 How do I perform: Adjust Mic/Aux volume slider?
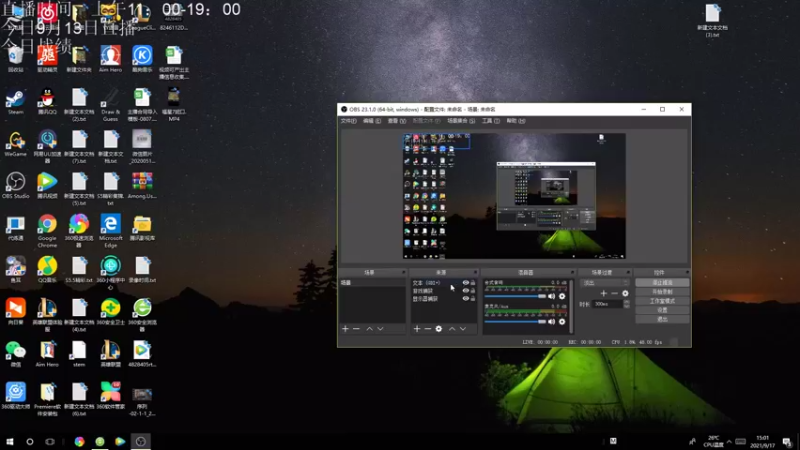(x=515, y=322)
